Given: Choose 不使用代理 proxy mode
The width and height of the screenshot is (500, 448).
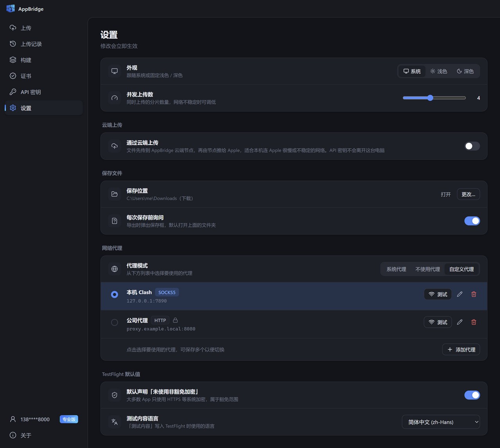Looking at the screenshot, I should point(428,269).
